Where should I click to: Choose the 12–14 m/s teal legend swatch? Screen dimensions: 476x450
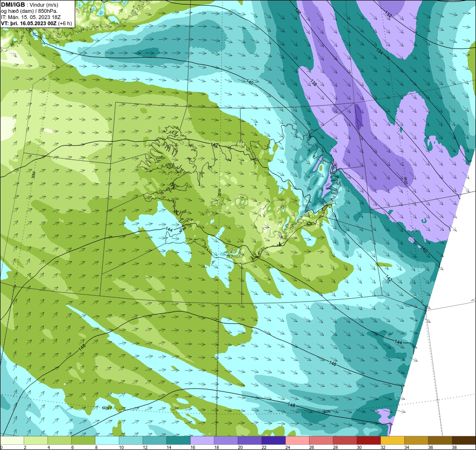(155, 440)
